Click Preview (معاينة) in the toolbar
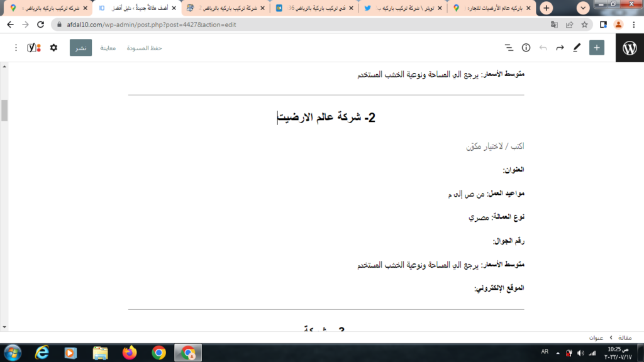Viewport: 644px width, 362px height. [108, 48]
